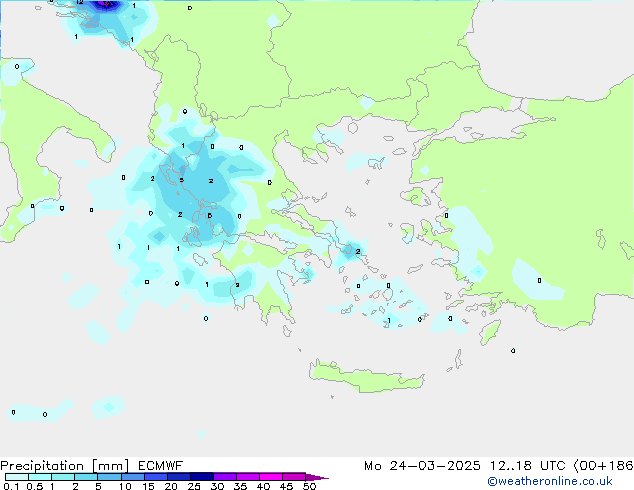Choose the 10–15 mm legend color swatch
Image resolution: width=634 pixels, height=490 pixels.
click(x=132, y=477)
